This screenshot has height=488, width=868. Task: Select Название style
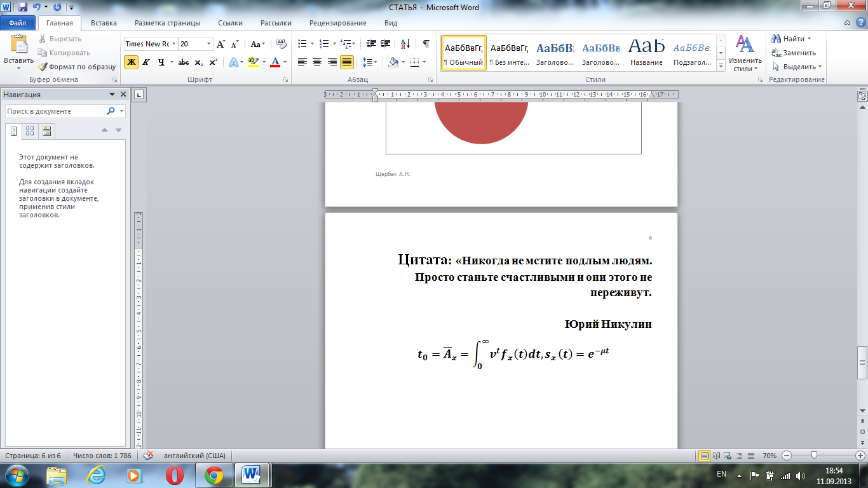(x=647, y=53)
